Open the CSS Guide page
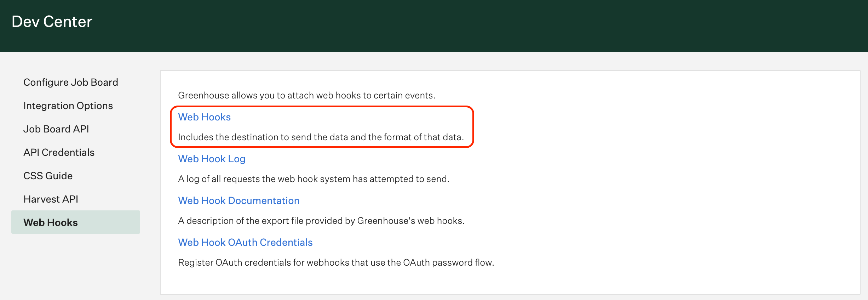Viewport: 868px width, 300px height. point(48,175)
